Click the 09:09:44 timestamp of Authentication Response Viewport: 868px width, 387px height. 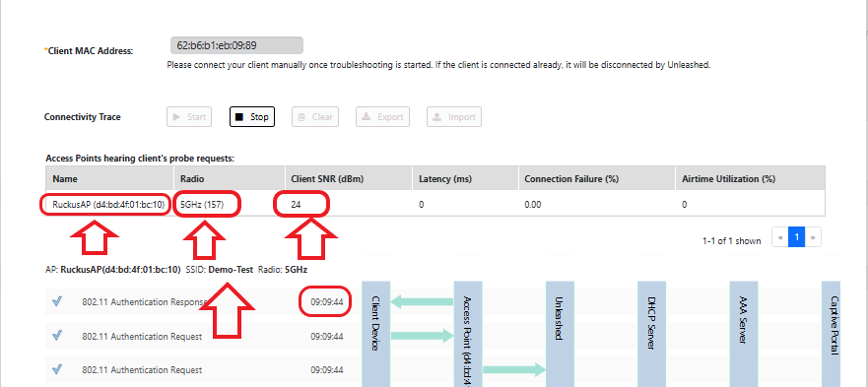tap(326, 302)
